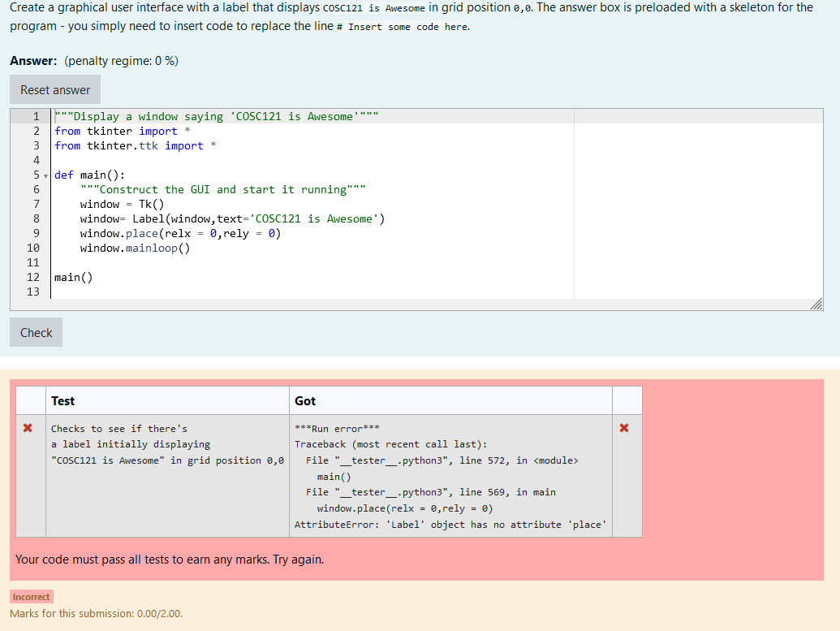Click line number 11 in the gutter
840x631 pixels.
coord(33,262)
